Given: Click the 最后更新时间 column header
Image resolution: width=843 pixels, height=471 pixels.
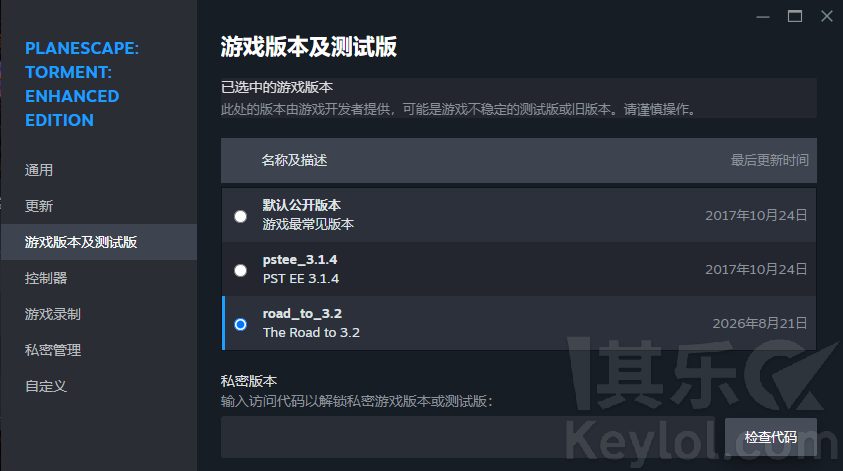Looking at the screenshot, I should click(x=769, y=160).
